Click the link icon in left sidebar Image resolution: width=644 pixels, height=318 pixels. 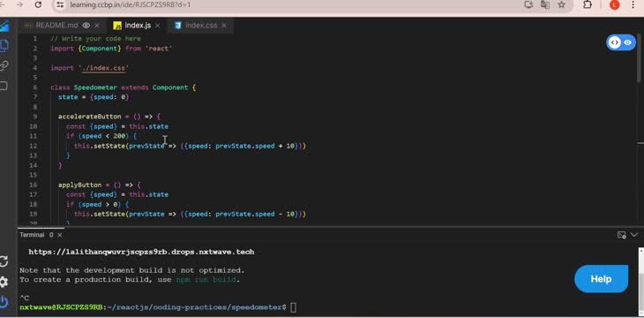click(4, 65)
